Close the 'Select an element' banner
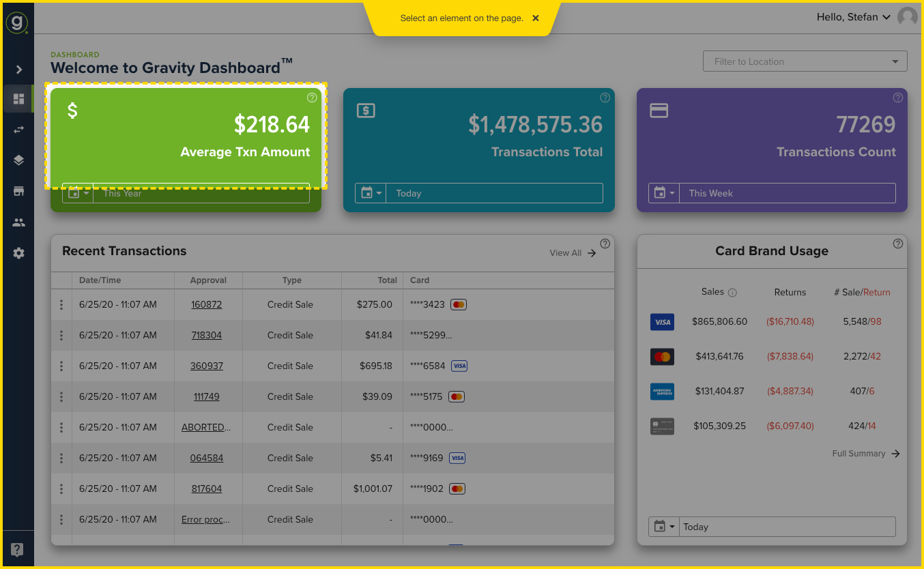Viewport: 924px width, 569px height. pos(536,18)
